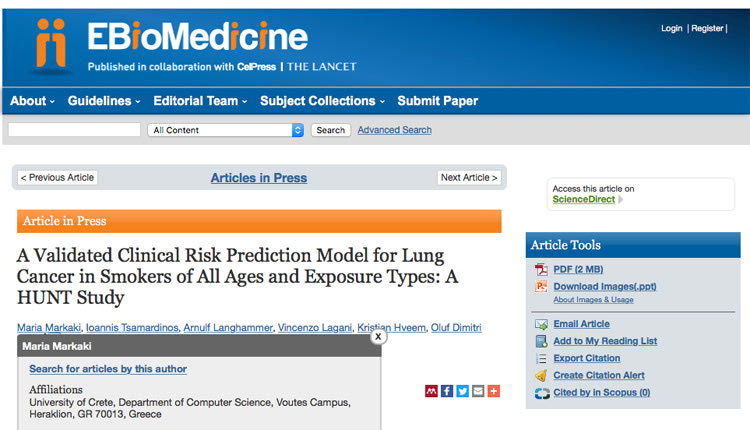Open the article on ScienceDirect
The width and height of the screenshot is (750, 430).
click(584, 199)
